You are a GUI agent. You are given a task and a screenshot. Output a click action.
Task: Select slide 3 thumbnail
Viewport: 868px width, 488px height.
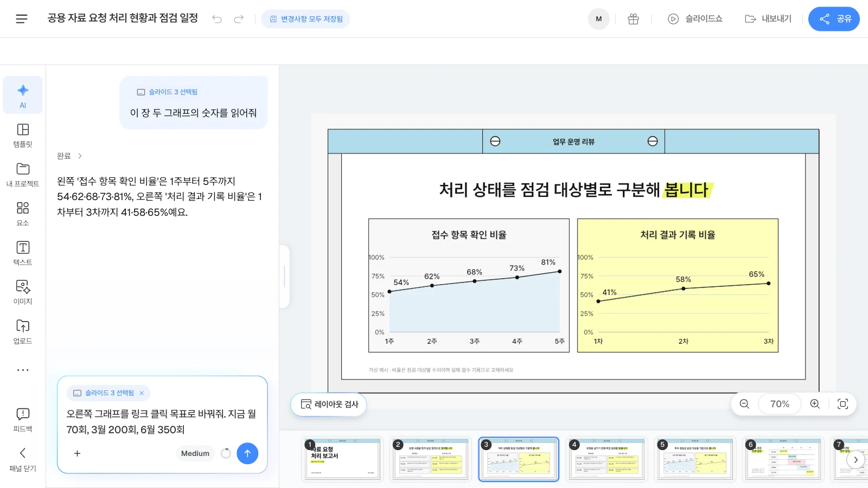click(519, 459)
